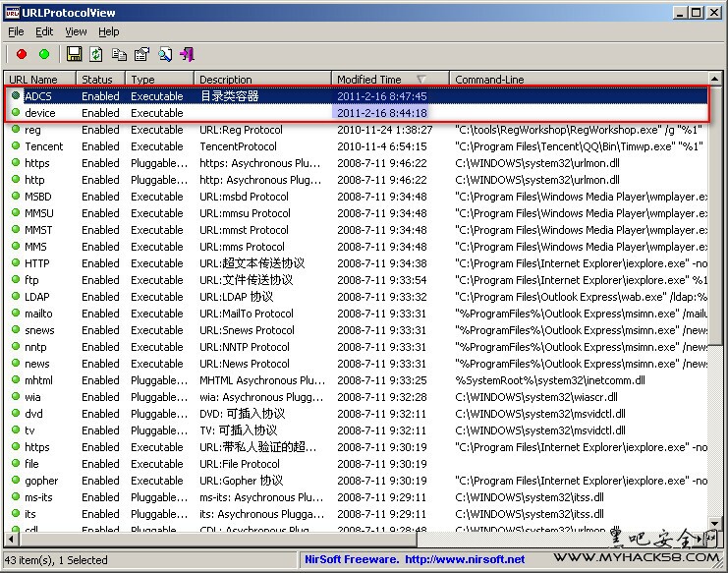Click the green status dot beside mailto
Image resolution: width=728 pixels, height=573 pixels.
(x=16, y=314)
